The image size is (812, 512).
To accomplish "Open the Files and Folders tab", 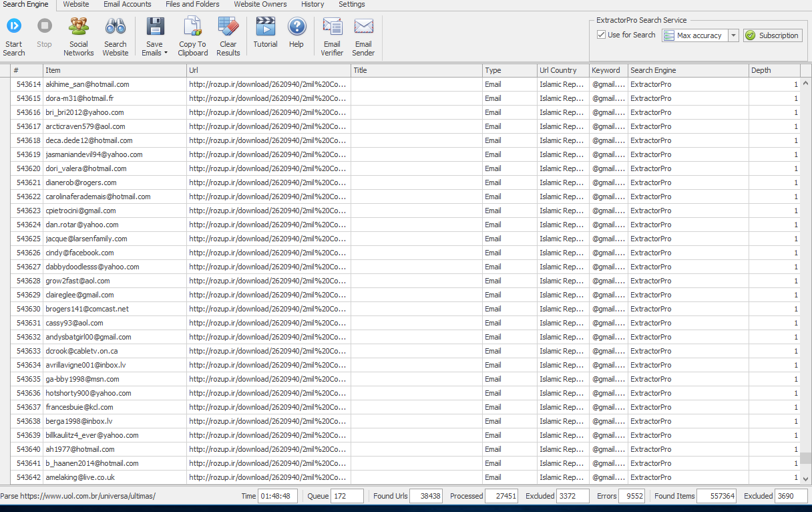I will pos(192,4).
